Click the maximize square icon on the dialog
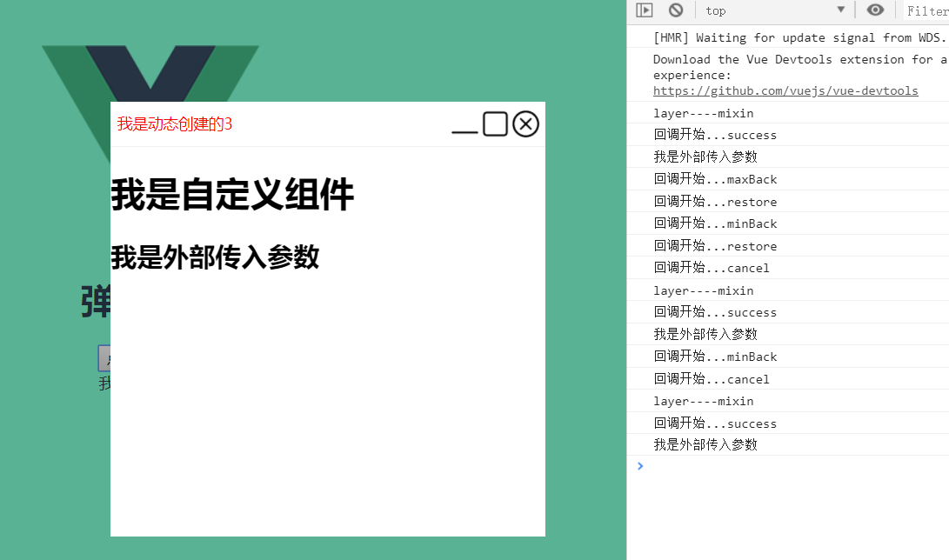 click(494, 123)
